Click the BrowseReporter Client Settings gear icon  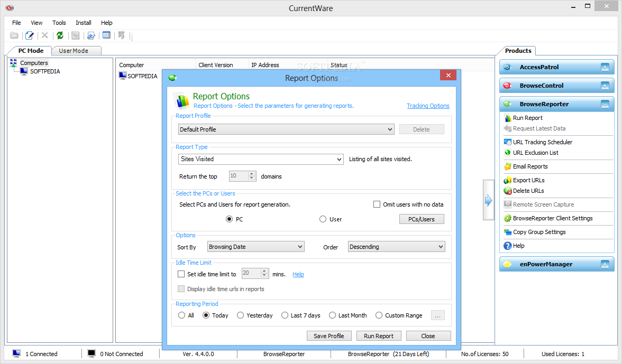coord(508,218)
